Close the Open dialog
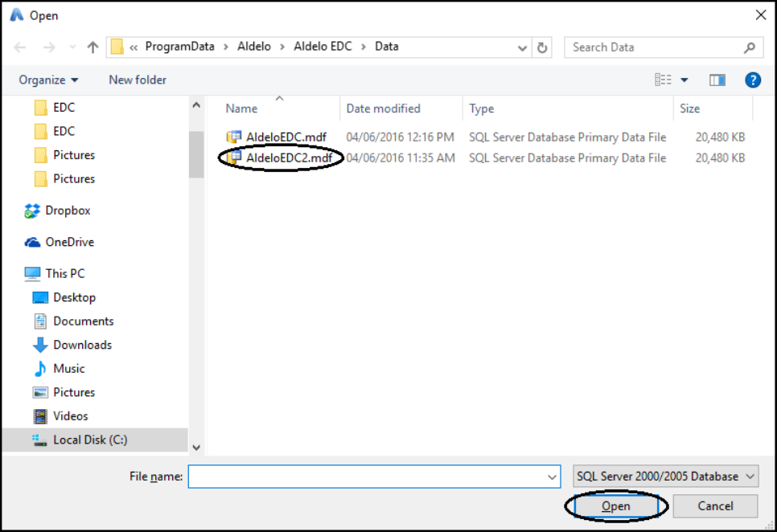 [x=761, y=14]
